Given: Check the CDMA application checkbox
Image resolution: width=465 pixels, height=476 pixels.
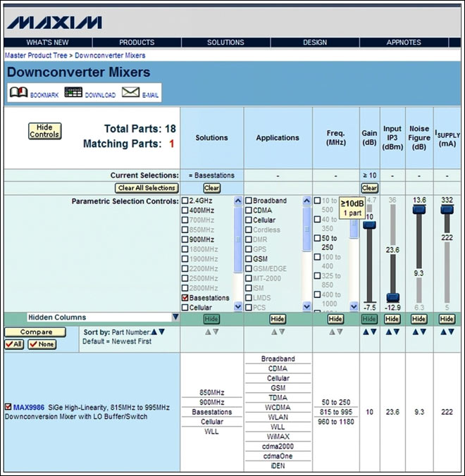Looking at the screenshot, I should (249, 211).
